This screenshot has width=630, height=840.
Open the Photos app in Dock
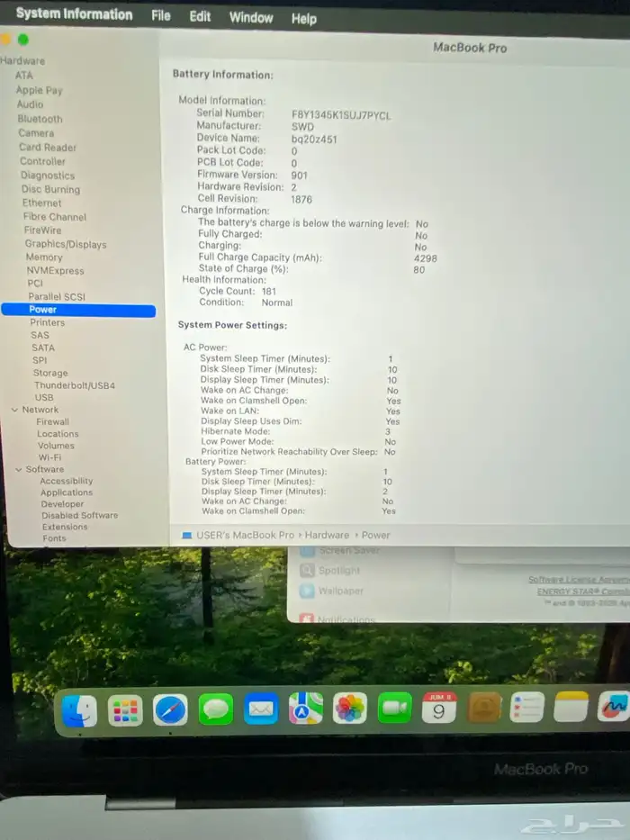[x=350, y=708]
